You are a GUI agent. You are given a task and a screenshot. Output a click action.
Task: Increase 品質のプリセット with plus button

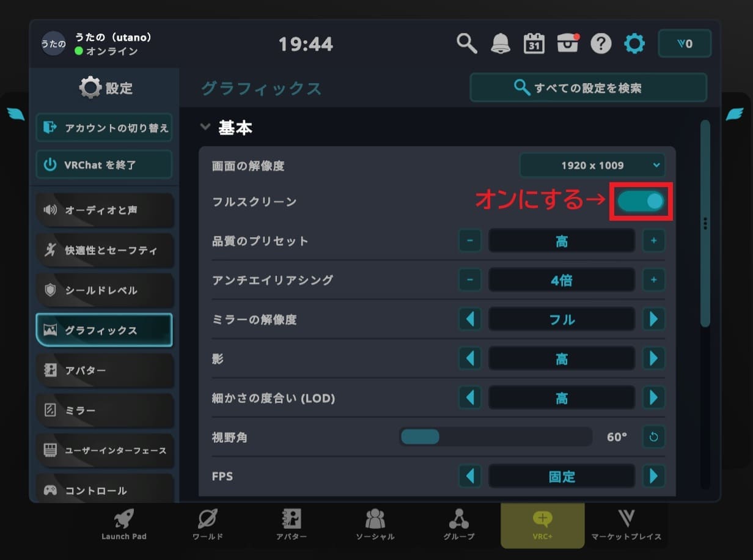point(653,241)
